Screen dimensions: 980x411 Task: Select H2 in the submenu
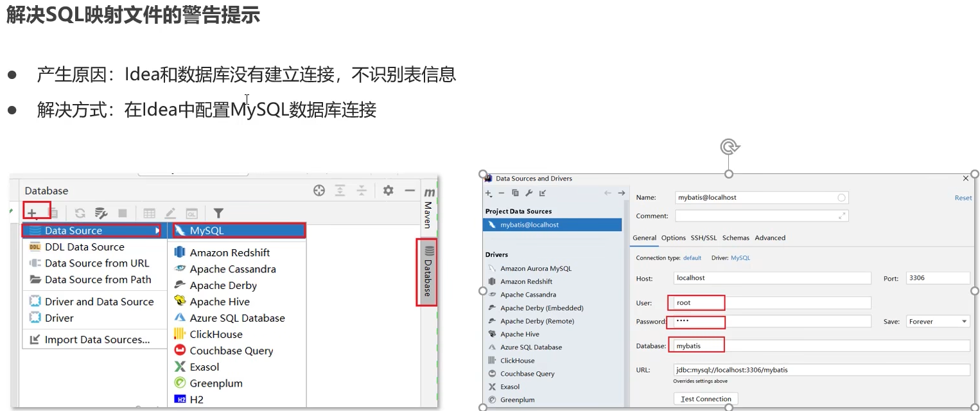tap(238, 399)
